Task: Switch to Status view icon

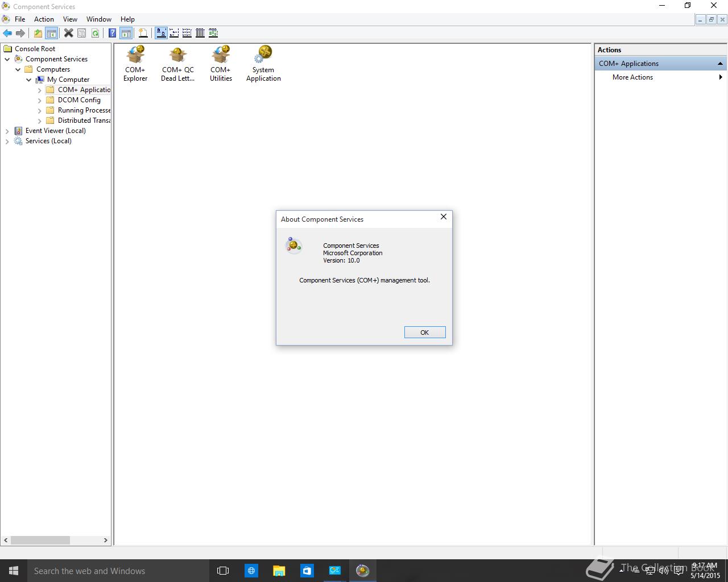Action: tap(213, 33)
